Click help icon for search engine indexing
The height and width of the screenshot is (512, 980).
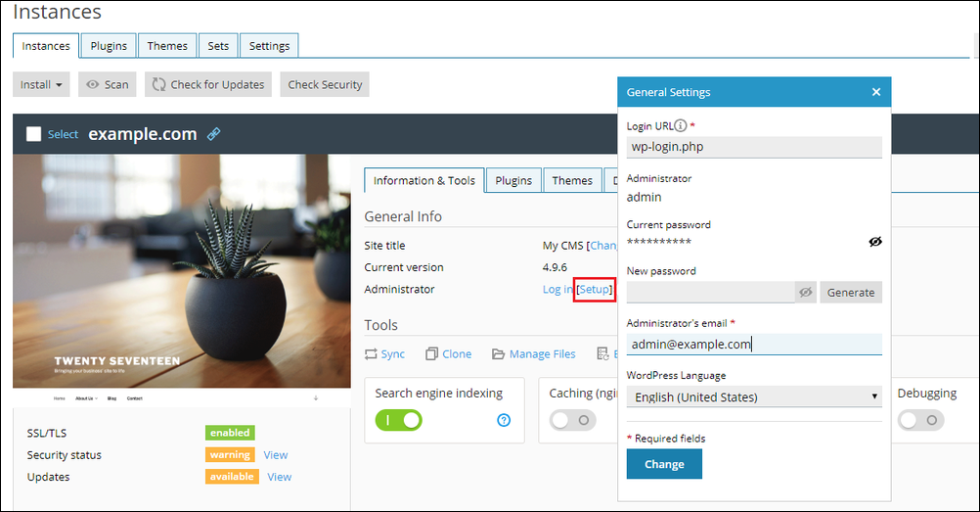click(x=504, y=420)
